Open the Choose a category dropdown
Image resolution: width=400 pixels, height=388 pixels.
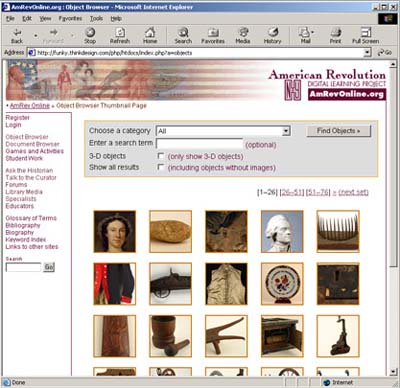[223, 131]
